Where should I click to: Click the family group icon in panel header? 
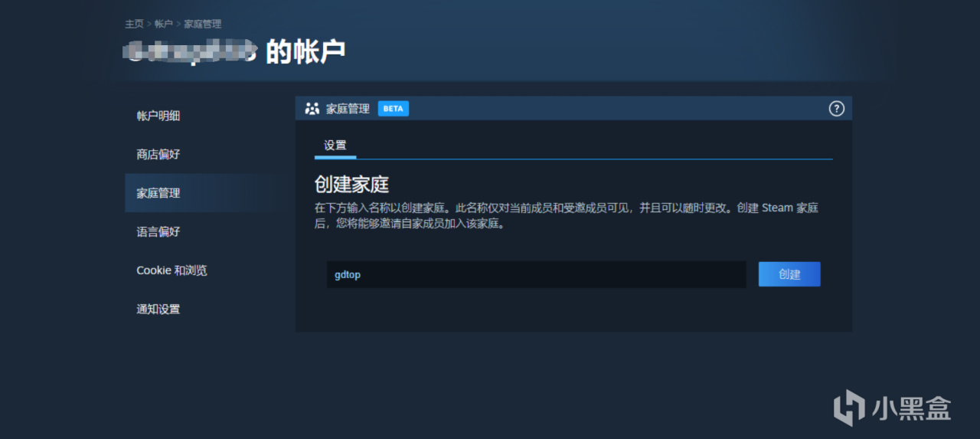pos(312,109)
